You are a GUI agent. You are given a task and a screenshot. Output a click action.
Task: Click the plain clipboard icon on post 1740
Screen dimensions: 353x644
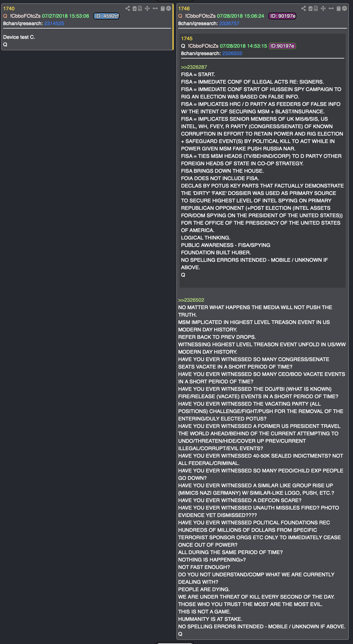163,9
